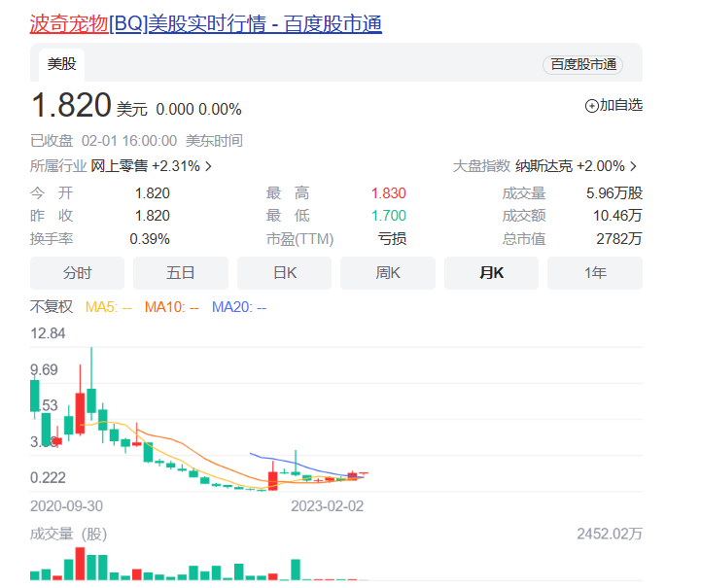Click the 最高 value 1.830
This screenshot has width=701, height=588.
(x=389, y=193)
